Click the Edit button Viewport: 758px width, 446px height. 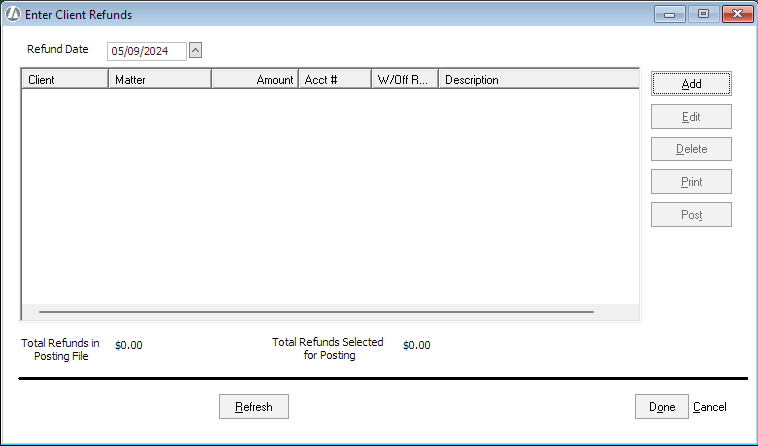pyautogui.click(x=691, y=116)
